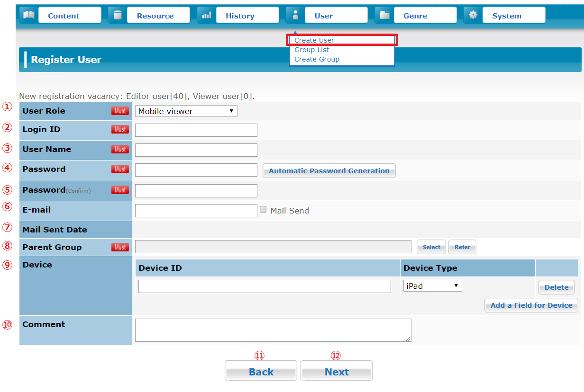
Task: Click the Comment text area
Action: 273,330
